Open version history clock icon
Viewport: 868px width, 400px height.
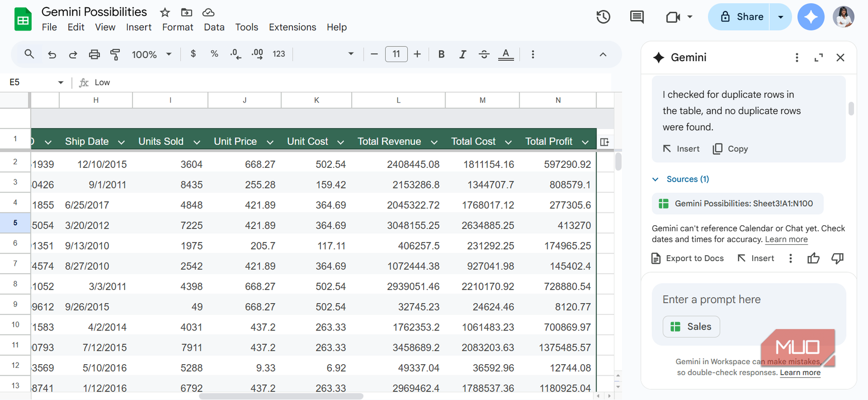[603, 17]
